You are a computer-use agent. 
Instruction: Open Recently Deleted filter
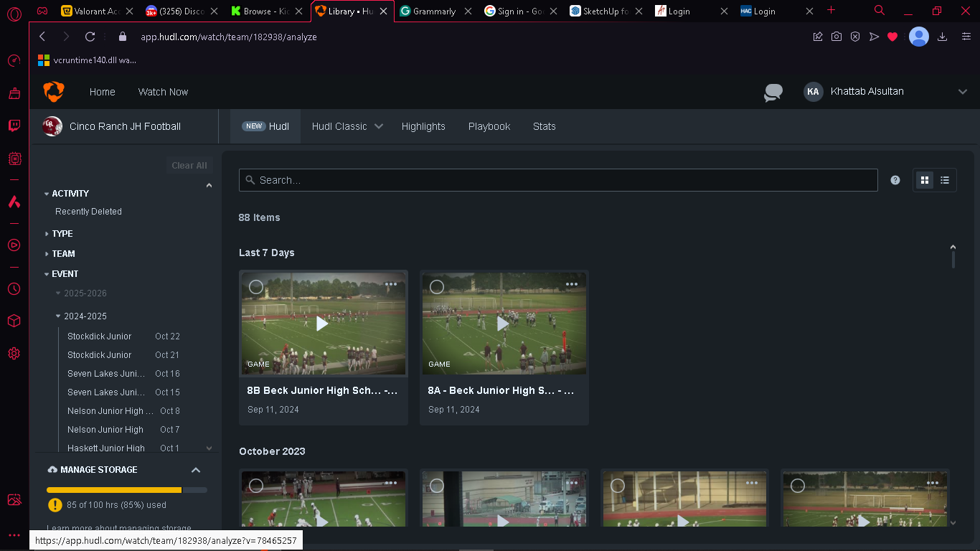[89, 212]
